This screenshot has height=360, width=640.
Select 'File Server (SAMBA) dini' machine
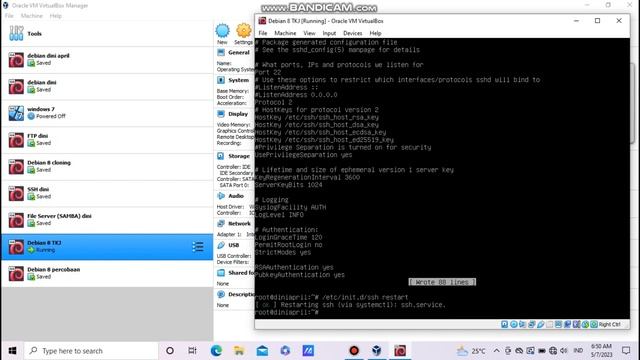click(107, 220)
